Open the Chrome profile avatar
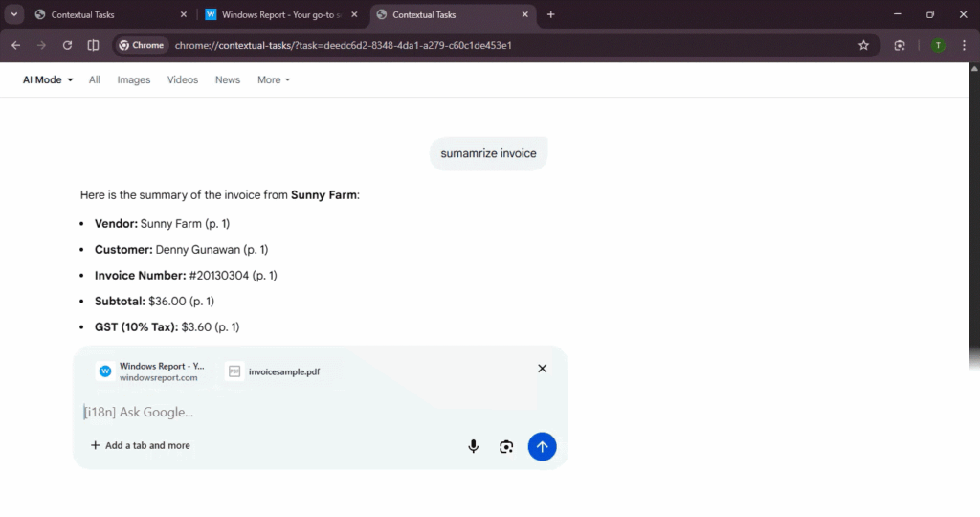The image size is (980, 517). 938,45
